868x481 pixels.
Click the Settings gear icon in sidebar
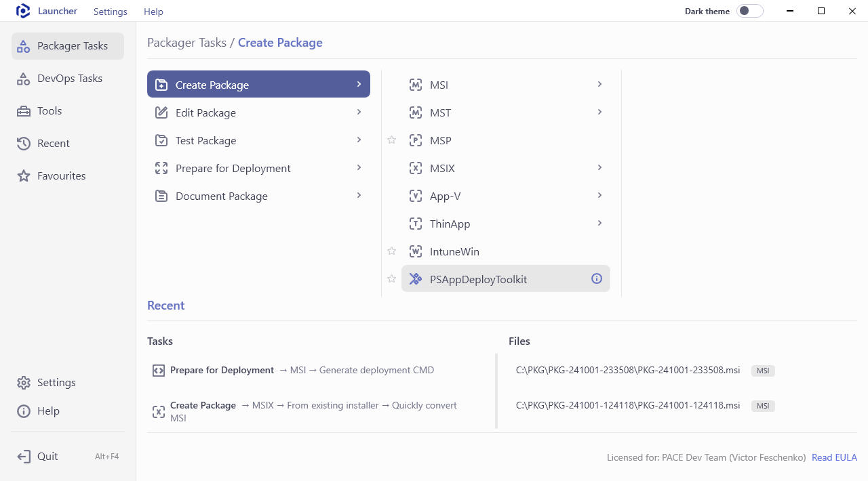coord(24,383)
